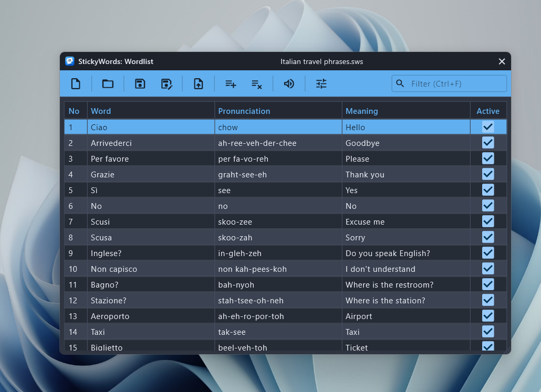Close the Wordlist window
This screenshot has width=541, height=392.
502,61
